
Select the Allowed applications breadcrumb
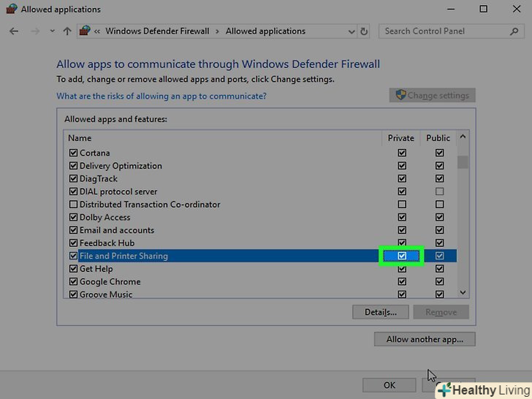(x=265, y=31)
